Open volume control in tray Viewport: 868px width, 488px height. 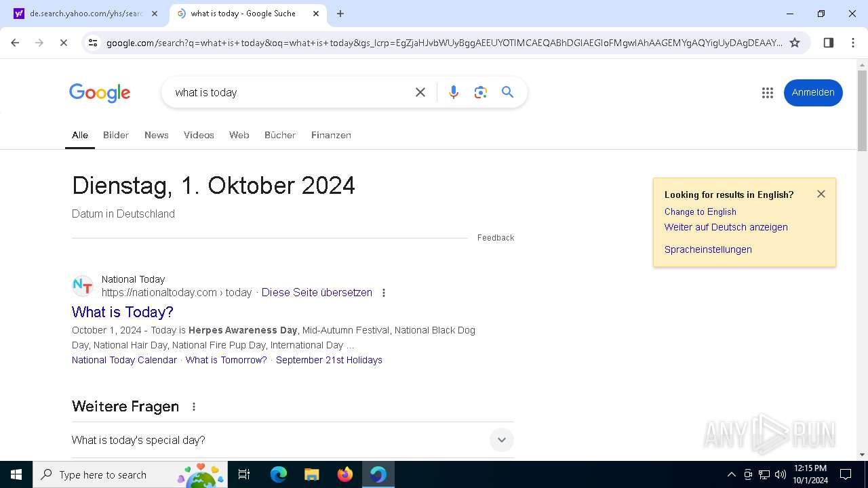(781, 474)
